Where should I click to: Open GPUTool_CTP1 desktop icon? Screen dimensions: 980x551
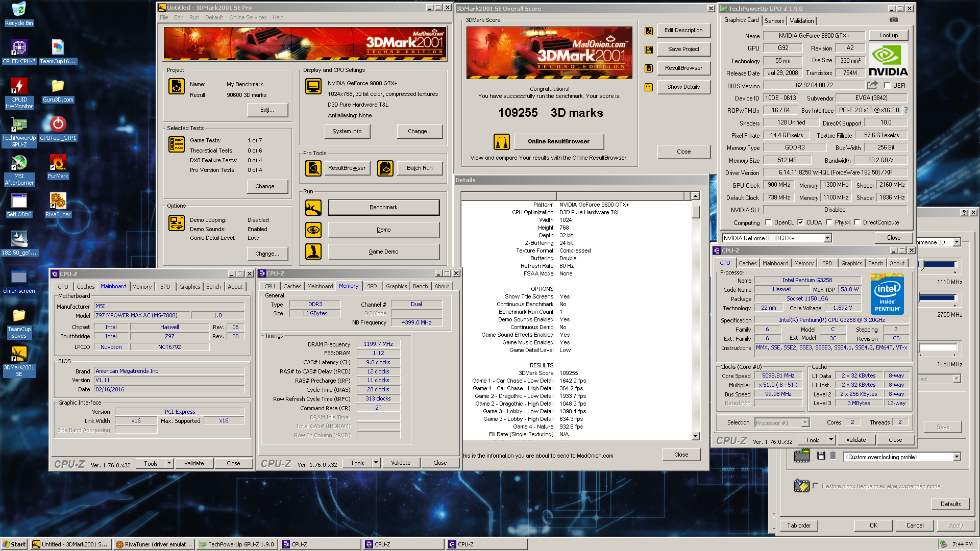[x=58, y=128]
